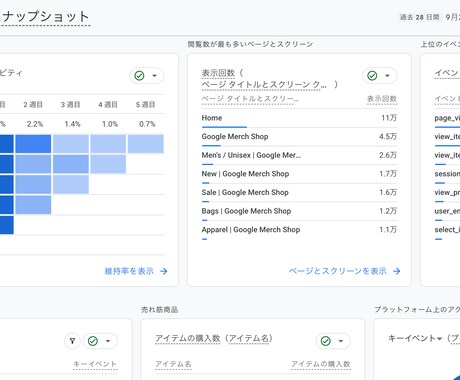Click the 表示回数 column header on the right

point(382,99)
